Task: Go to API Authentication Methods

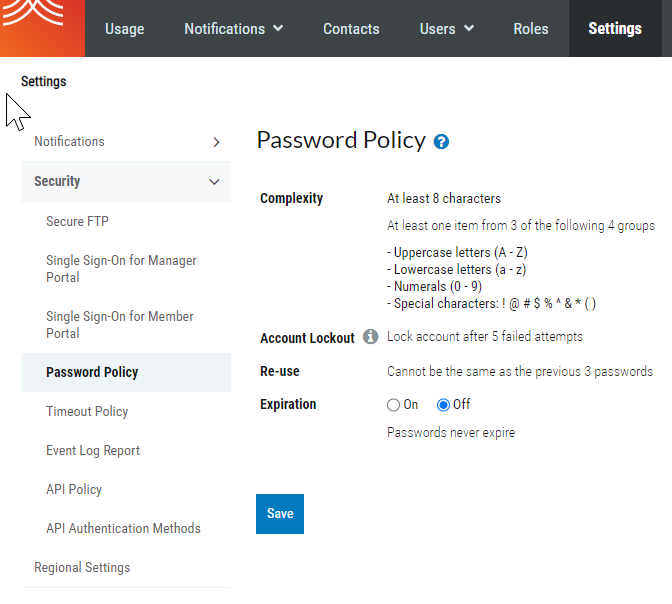Action: click(x=123, y=529)
